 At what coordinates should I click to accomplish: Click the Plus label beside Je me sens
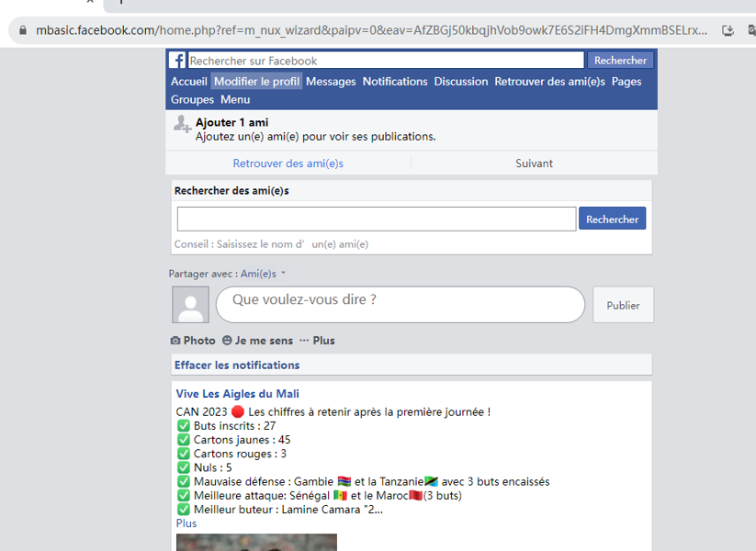coord(323,341)
